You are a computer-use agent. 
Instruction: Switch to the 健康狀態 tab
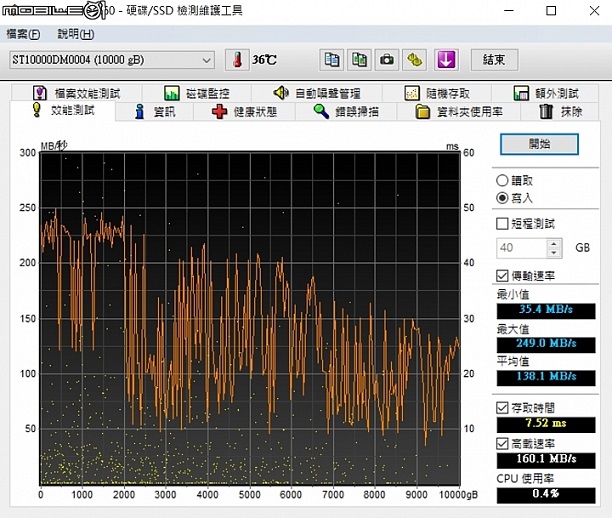244,112
